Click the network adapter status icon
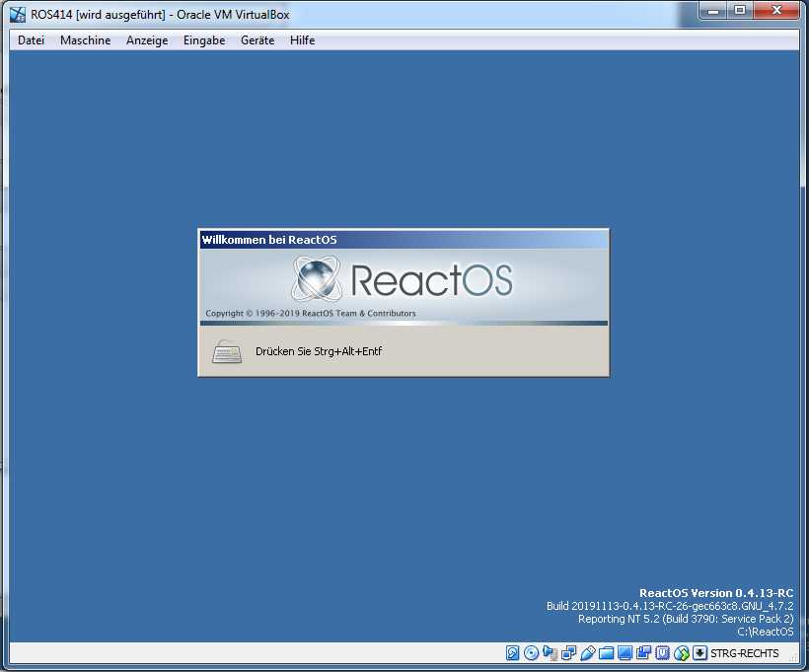809x672 pixels. (568, 653)
